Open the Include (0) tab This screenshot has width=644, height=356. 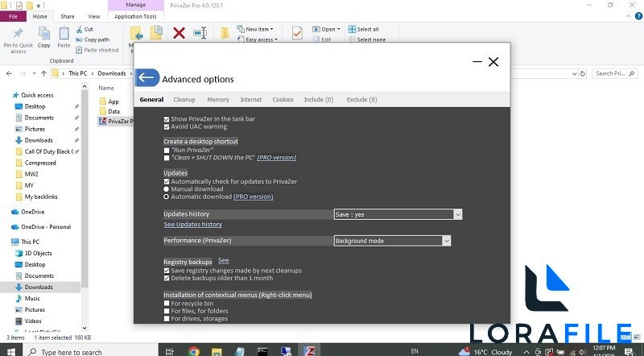pos(319,100)
